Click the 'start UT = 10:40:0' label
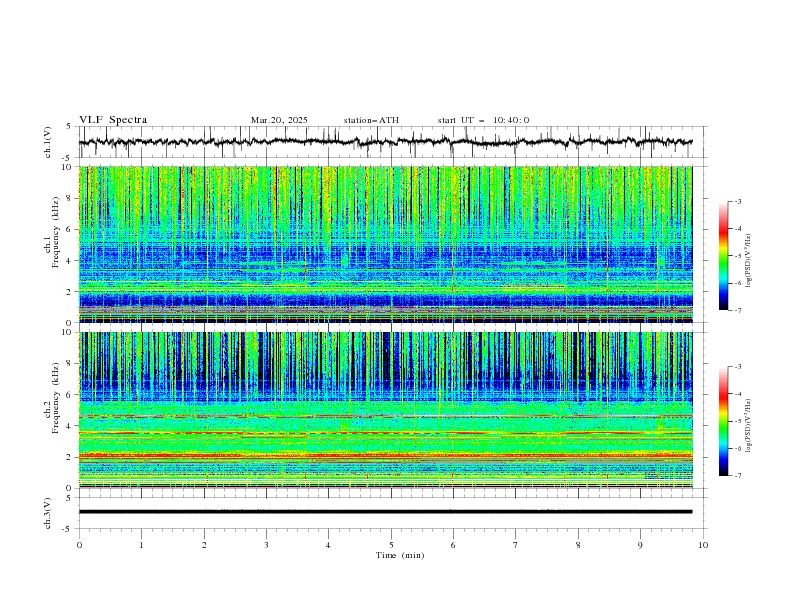This screenshot has height=612, width=792. click(483, 120)
